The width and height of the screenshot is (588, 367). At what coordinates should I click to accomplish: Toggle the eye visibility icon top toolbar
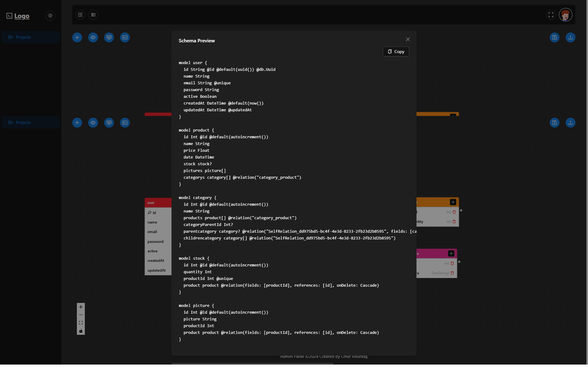(93, 37)
